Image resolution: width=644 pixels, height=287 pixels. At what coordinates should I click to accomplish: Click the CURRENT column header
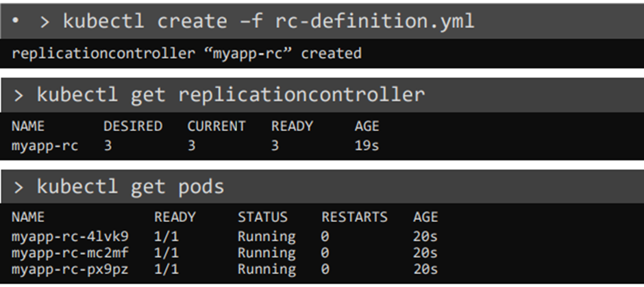216,126
